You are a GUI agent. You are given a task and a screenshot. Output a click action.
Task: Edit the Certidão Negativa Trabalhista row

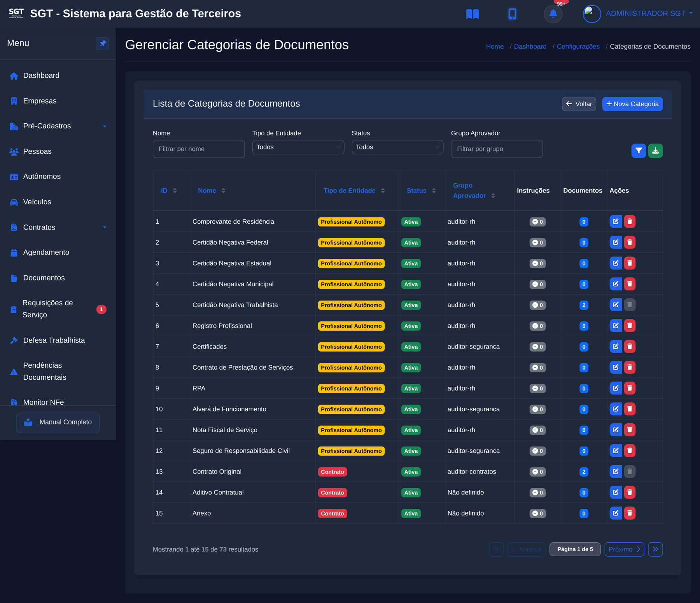[x=616, y=305]
